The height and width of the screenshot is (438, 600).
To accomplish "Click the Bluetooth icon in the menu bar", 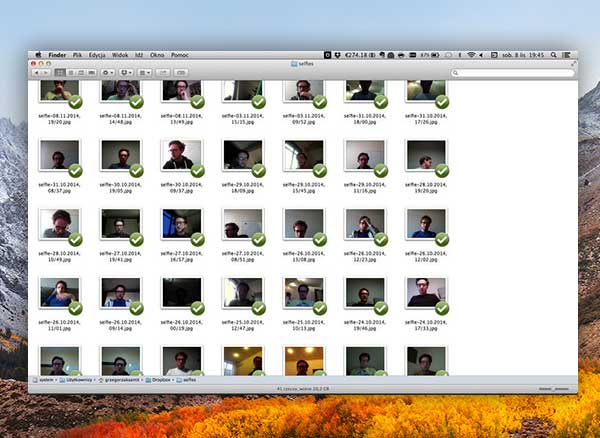I will (x=460, y=55).
